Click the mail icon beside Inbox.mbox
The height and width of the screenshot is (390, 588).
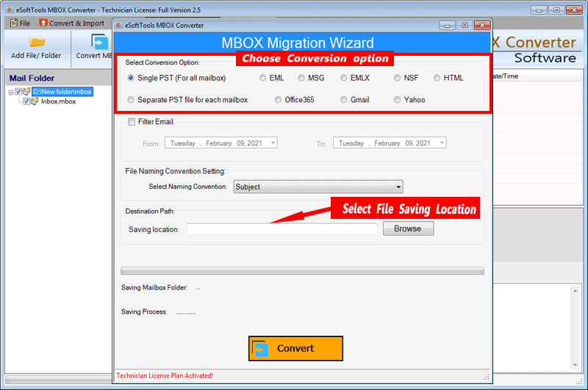(35, 101)
